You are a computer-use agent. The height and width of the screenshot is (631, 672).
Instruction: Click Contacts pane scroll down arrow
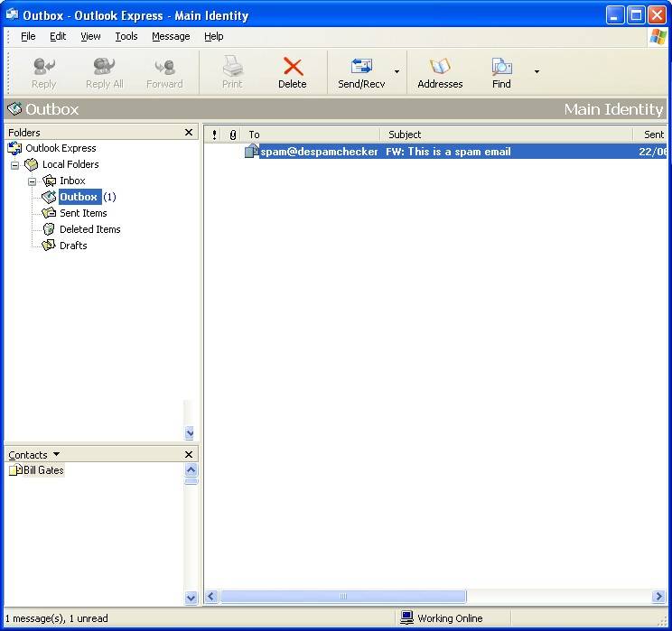[191, 598]
